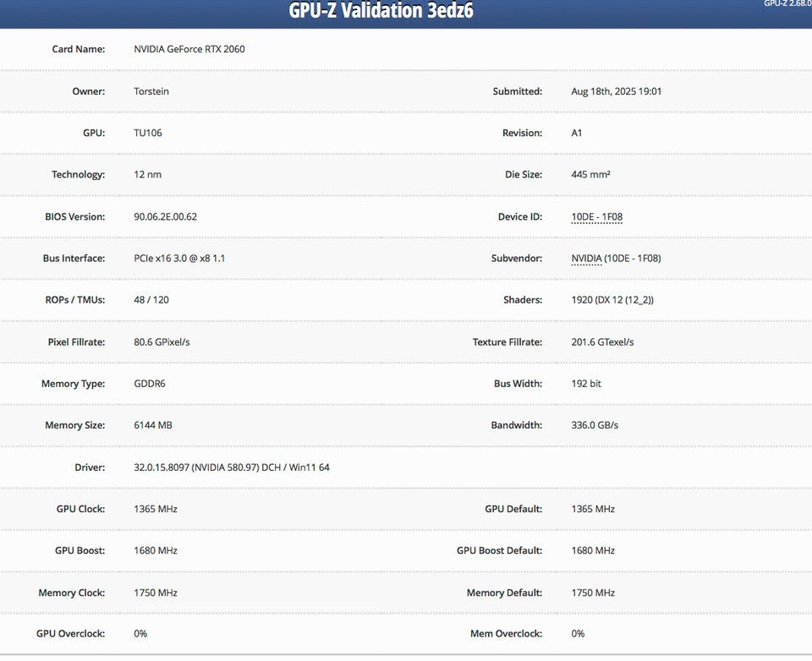Image resolution: width=812 pixels, height=661 pixels.
Task: Open the 10DE - 1F08 Device ID link
Action: pos(596,217)
